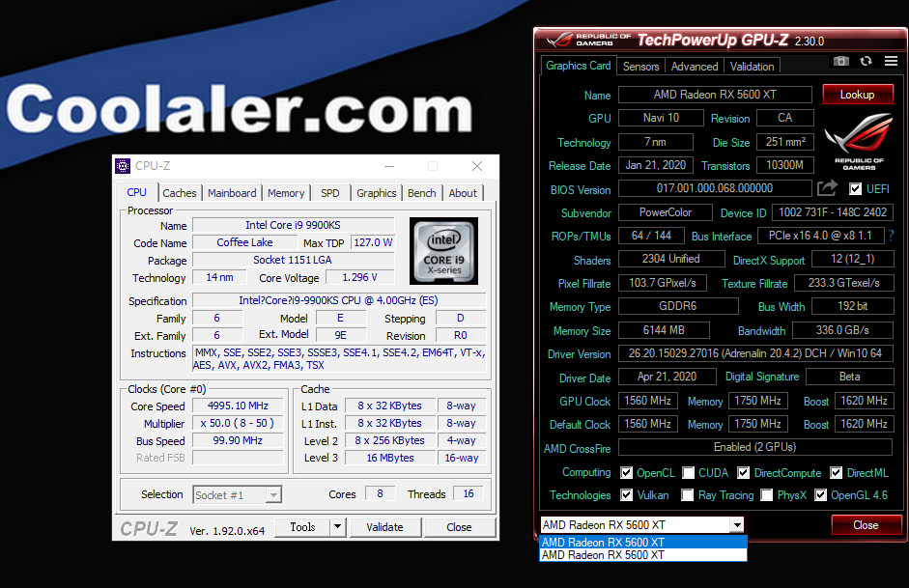Click the Tools button in CPU-Z

[302, 527]
